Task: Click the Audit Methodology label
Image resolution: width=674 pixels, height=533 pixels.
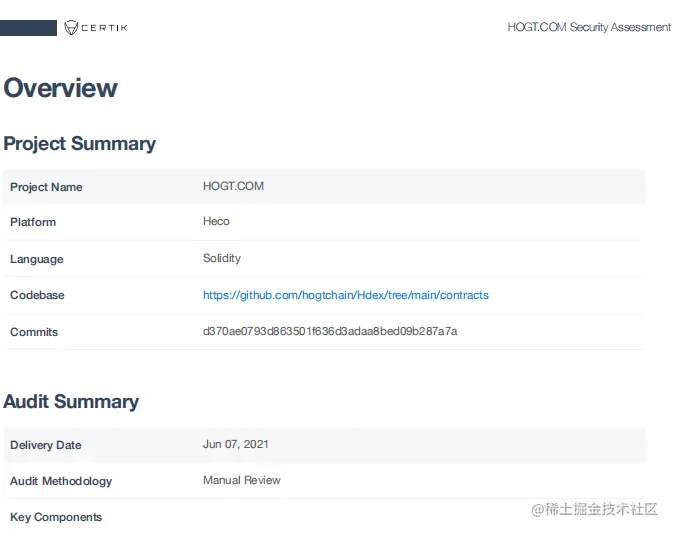Action: click(x=61, y=481)
